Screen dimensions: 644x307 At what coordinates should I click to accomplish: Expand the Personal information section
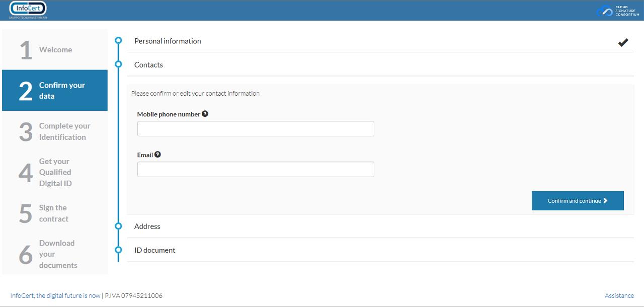tap(380, 41)
